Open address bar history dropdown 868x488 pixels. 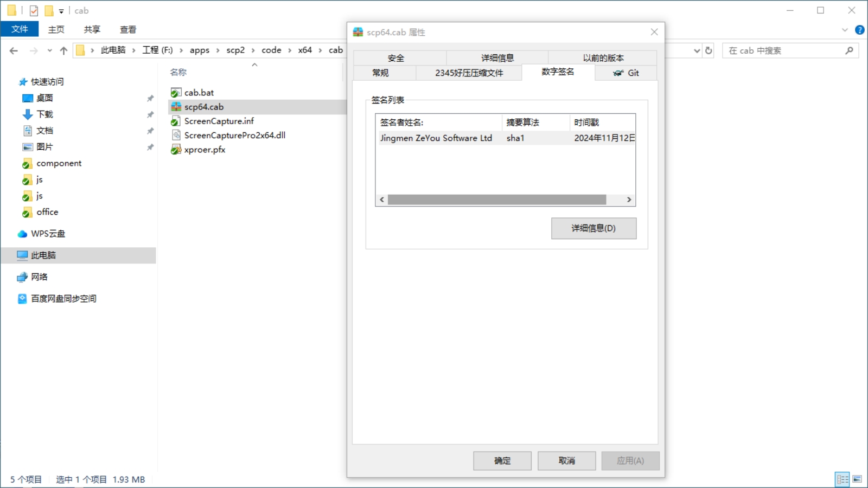697,50
